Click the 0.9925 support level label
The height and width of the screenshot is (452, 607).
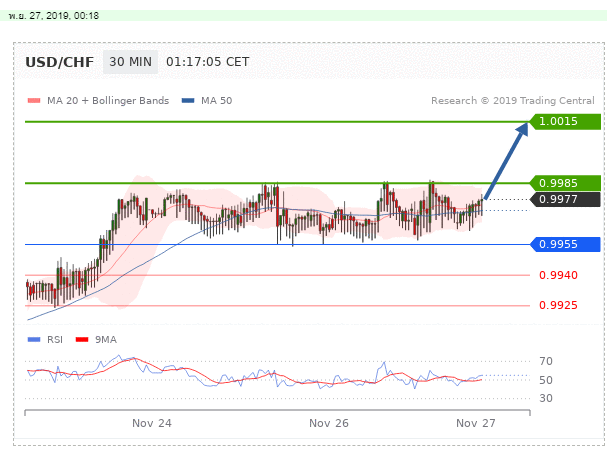(558, 305)
